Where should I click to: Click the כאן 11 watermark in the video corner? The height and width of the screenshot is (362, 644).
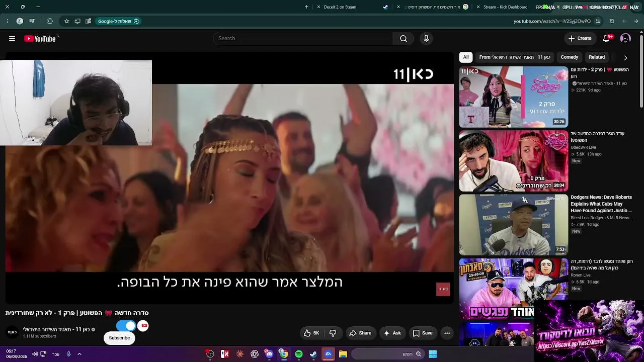[443, 289]
